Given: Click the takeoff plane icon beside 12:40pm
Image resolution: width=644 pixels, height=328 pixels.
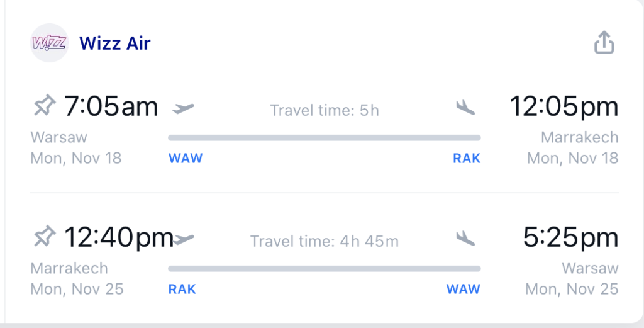Looking at the screenshot, I should (x=183, y=239).
